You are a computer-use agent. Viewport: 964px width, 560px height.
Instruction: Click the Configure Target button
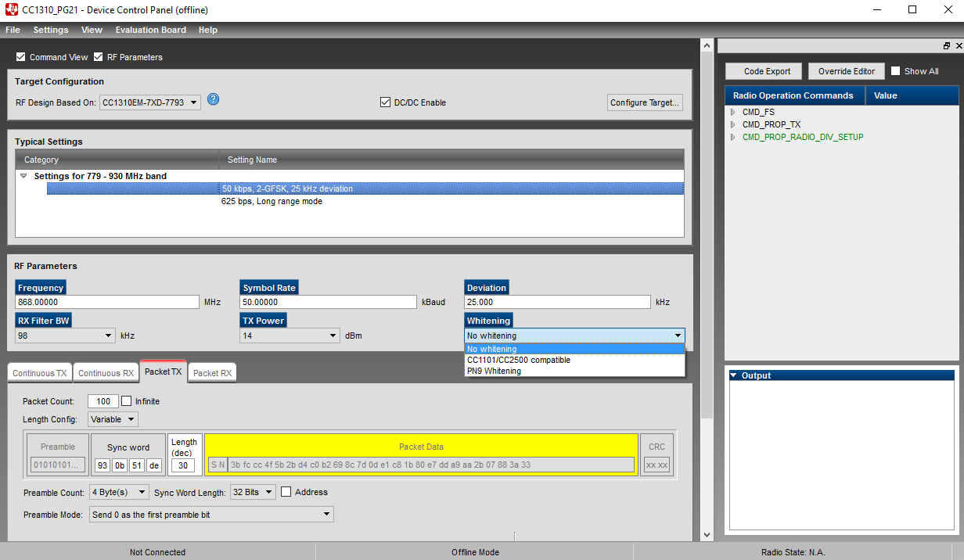point(646,102)
